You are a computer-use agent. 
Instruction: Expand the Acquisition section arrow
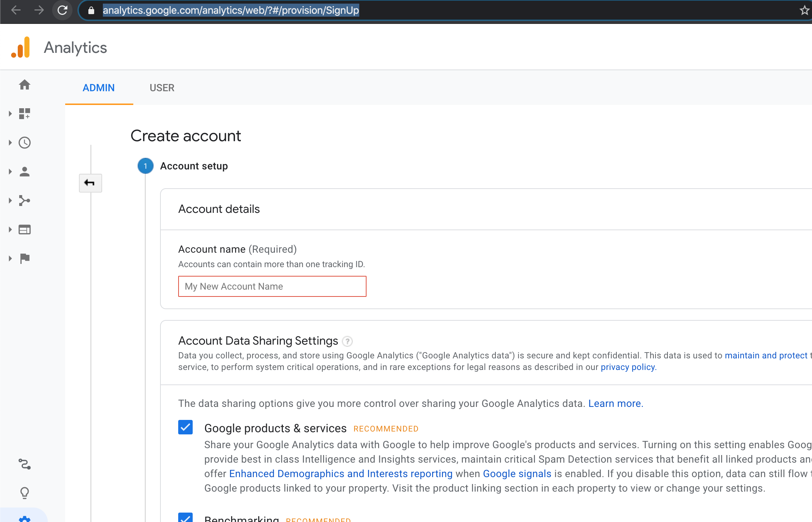tap(10, 201)
